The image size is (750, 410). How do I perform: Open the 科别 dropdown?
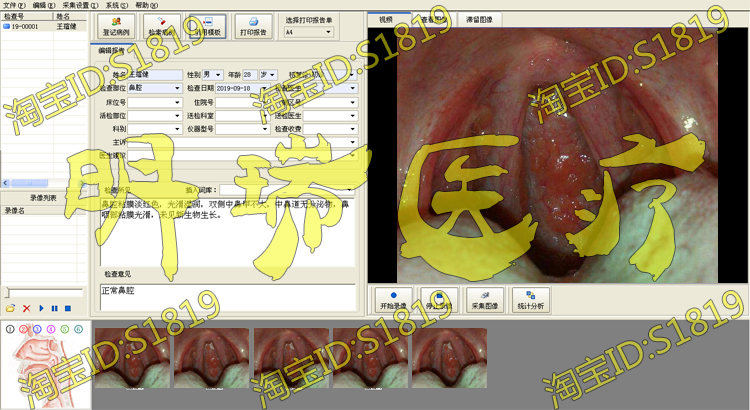click(x=177, y=129)
